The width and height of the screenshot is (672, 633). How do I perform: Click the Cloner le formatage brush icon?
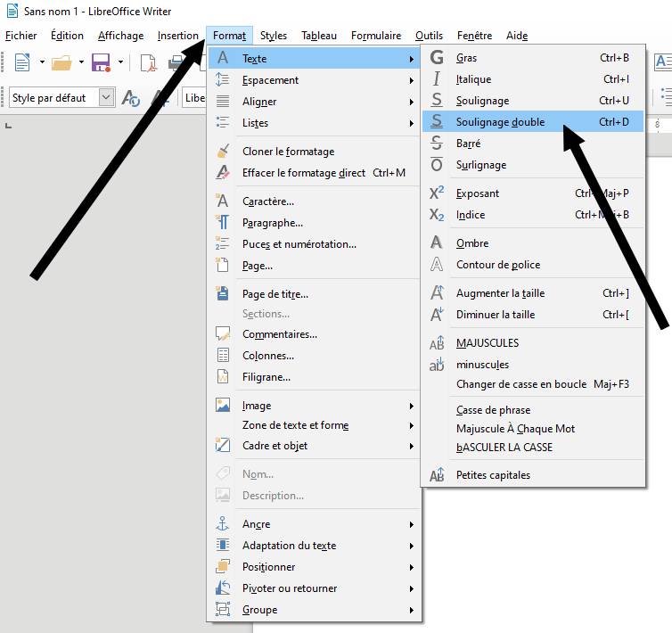pos(223,152)
